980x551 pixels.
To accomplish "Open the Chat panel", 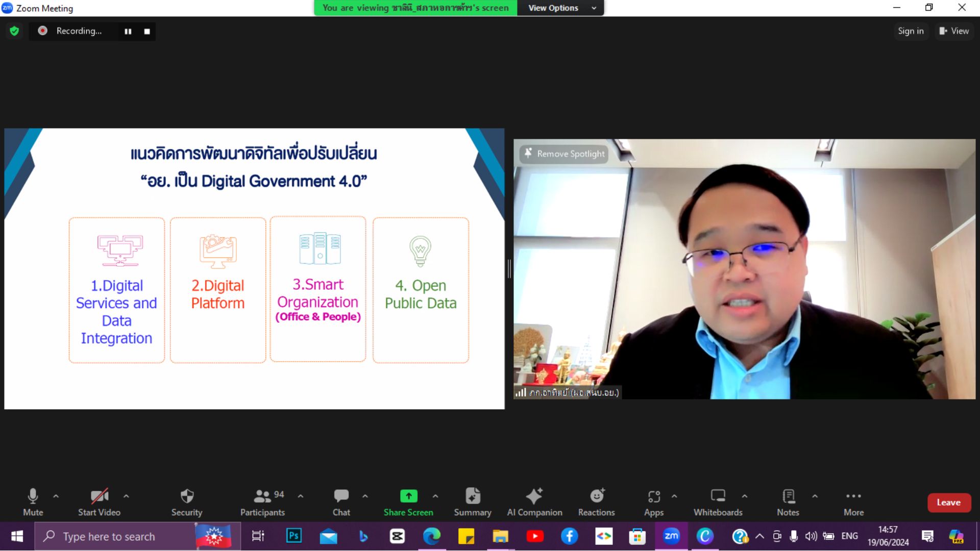I will [x=341, y=496].
